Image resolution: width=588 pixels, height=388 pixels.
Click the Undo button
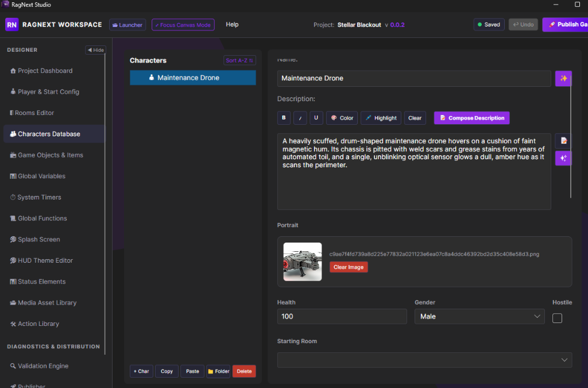523,24
